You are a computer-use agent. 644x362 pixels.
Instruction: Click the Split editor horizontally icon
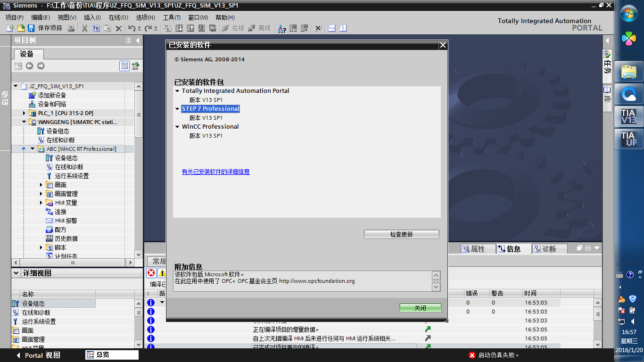click(x=332, y=28)
